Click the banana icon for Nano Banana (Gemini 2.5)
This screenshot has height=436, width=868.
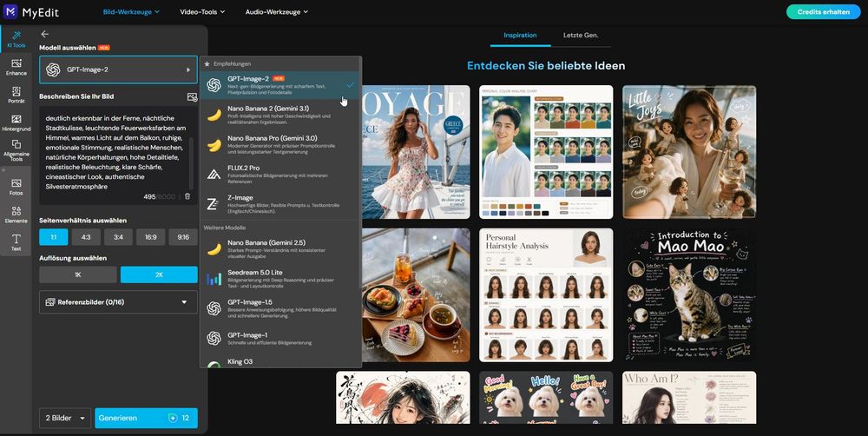[214, 249]
